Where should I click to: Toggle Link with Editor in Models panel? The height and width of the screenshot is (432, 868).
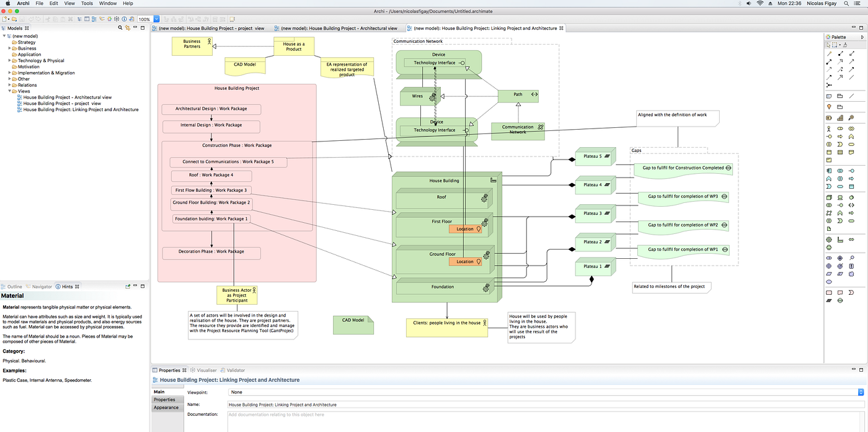(x=128, y=28)
